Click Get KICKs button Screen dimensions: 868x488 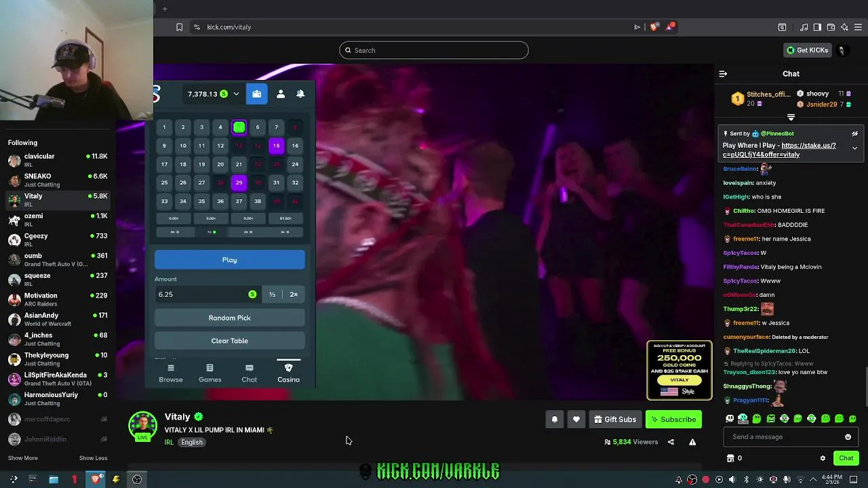(807, 50)
